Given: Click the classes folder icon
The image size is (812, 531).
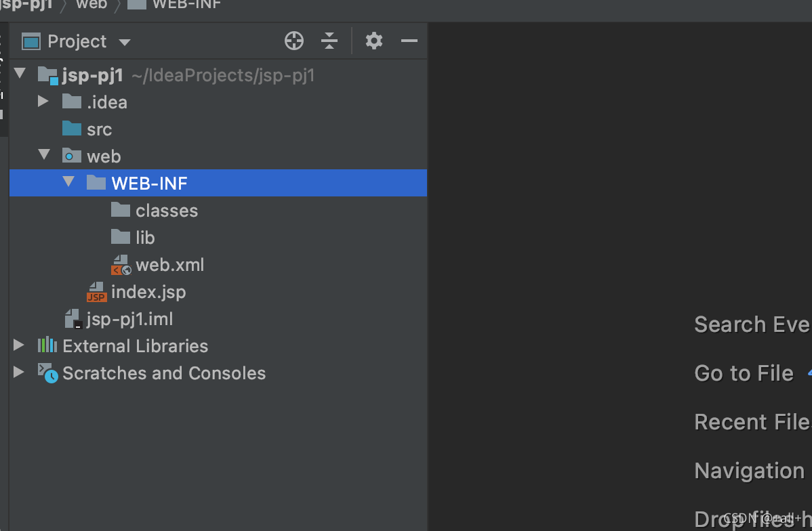Looking at the screenshot, I should 120,209.
